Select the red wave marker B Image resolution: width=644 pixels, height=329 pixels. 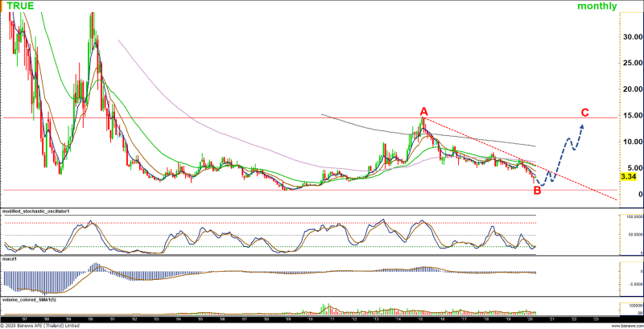tap(538, 190)
